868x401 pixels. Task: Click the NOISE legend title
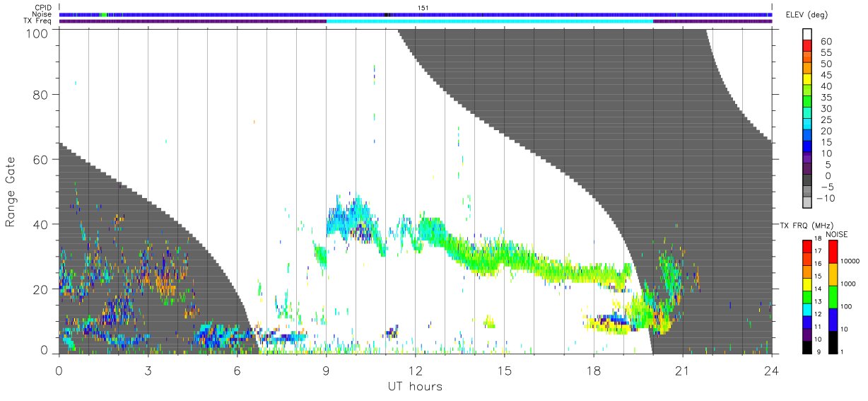tap(836, 234)
